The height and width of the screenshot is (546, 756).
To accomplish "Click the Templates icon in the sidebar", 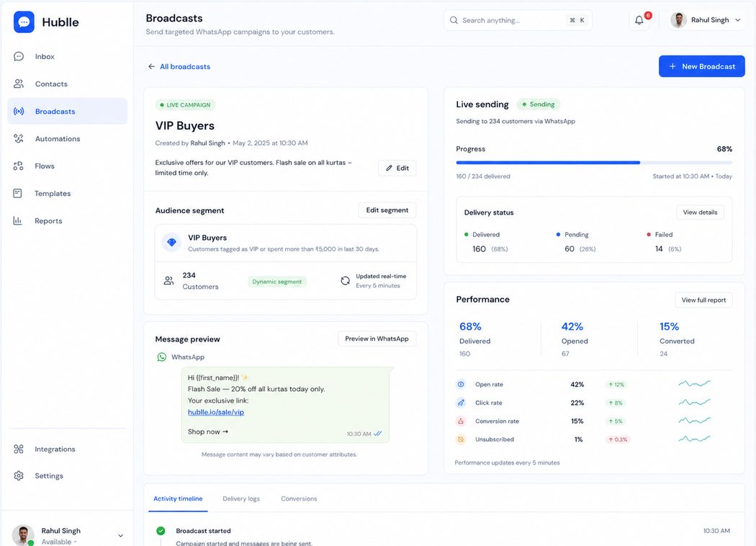I will [18, 194].
